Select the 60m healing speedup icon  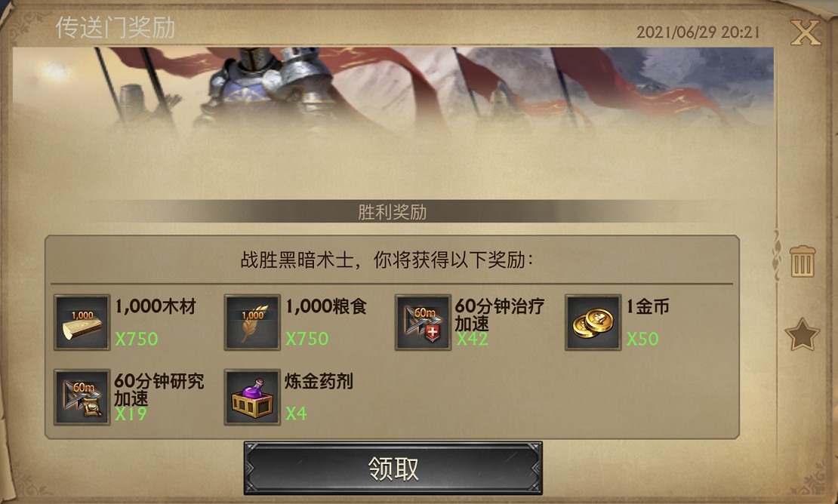point(423,322)
